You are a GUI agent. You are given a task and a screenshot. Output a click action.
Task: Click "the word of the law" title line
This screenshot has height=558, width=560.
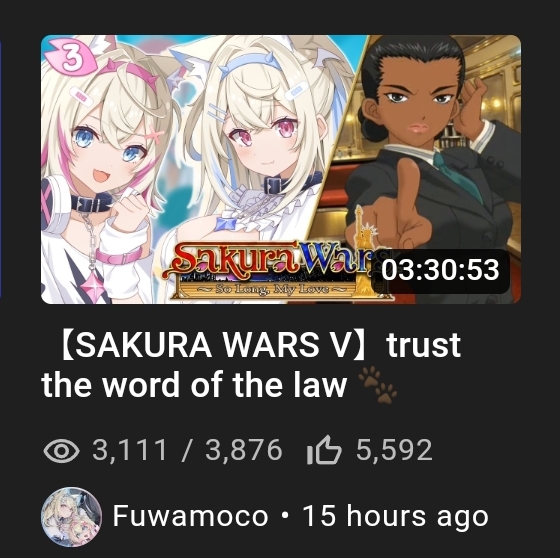194,385
